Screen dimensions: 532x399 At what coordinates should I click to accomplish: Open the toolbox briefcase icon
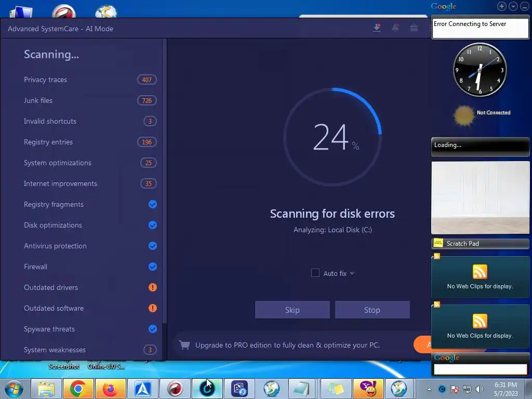tap(414, 28)
